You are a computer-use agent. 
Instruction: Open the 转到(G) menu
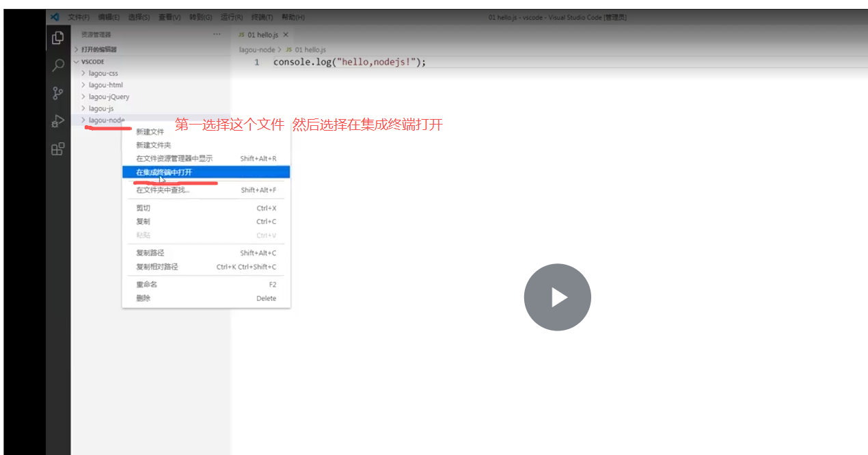click(x=200, y=17)
